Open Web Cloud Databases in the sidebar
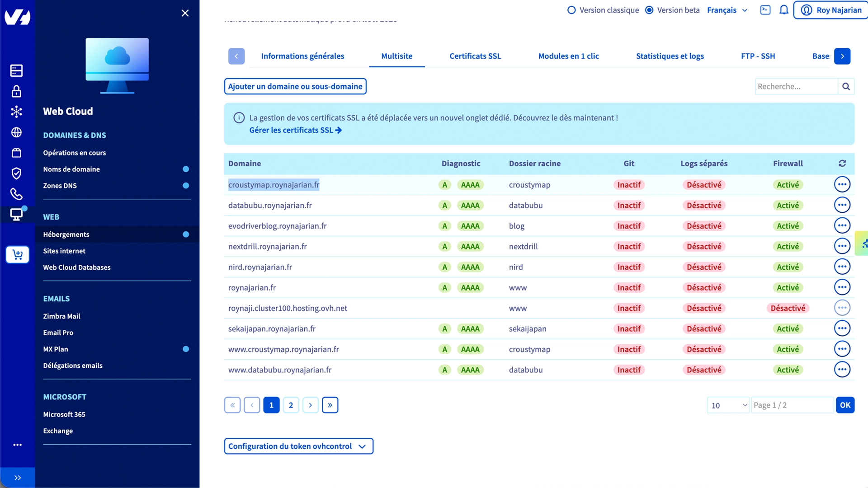 (x=77, y=267)
